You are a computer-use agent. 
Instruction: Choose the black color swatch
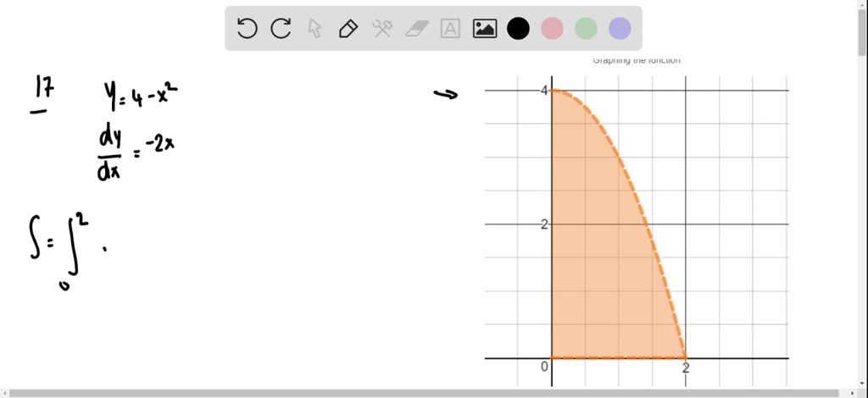point(518,28)
